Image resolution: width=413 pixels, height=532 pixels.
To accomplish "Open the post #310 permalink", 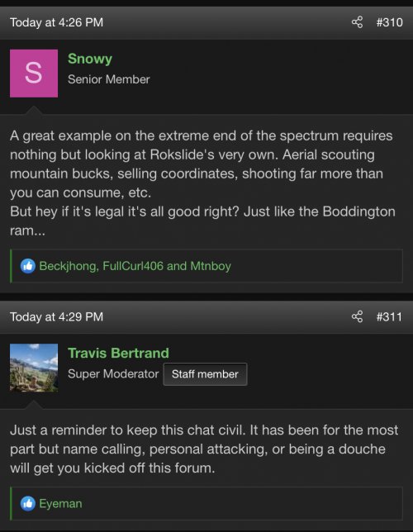I will click(389, 22).
